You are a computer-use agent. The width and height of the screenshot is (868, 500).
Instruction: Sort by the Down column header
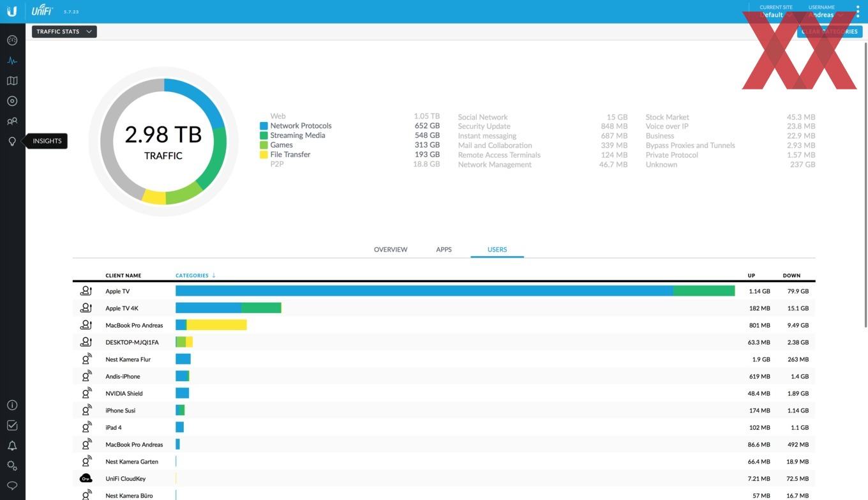[791, 276]
